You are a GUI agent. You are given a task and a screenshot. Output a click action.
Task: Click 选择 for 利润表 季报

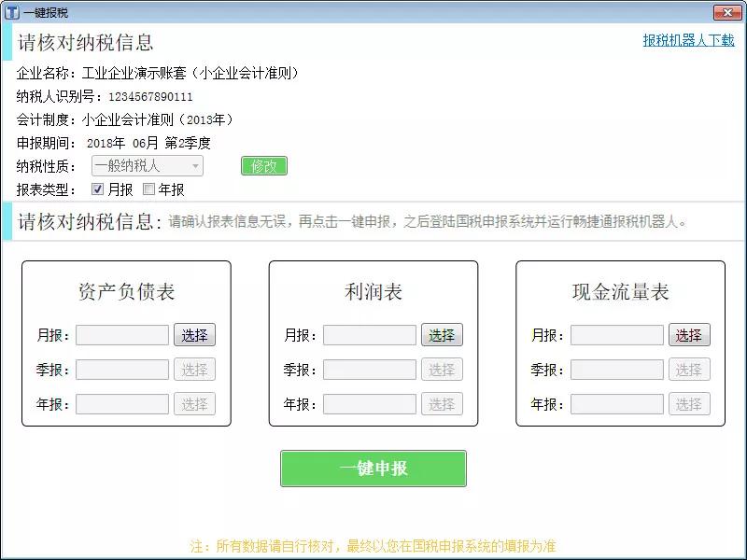tap(443, 369)
